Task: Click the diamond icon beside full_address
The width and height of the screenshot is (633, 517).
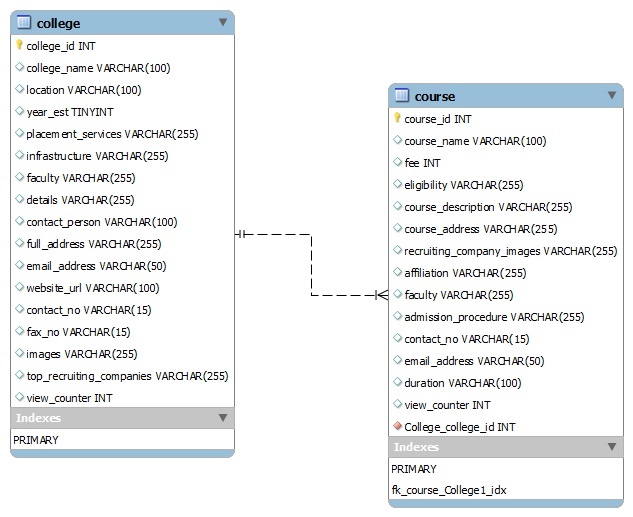Action: pyautogui.click(x=19, y=243)
